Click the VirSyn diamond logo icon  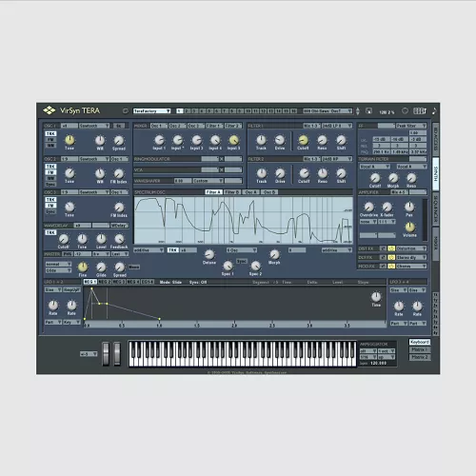point(50,110)
